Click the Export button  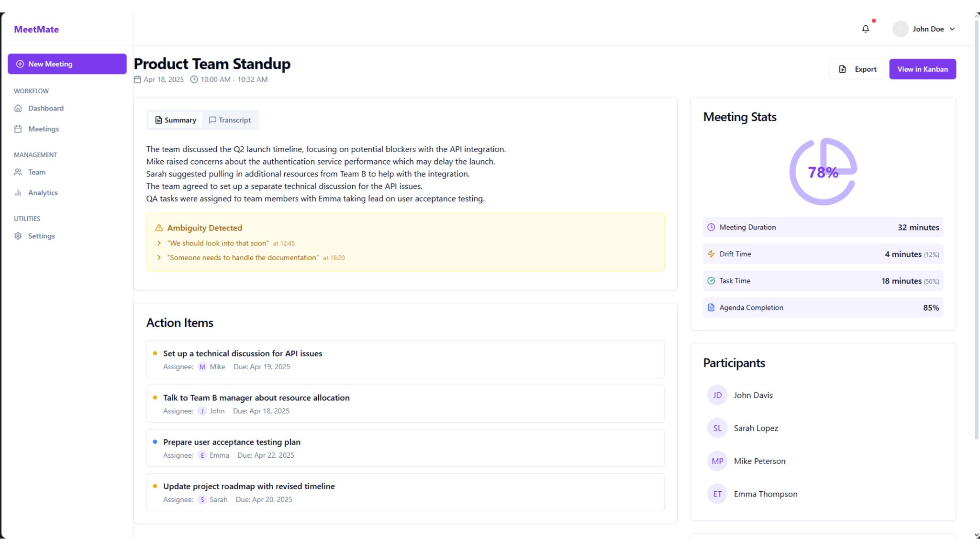pos(857,69)
